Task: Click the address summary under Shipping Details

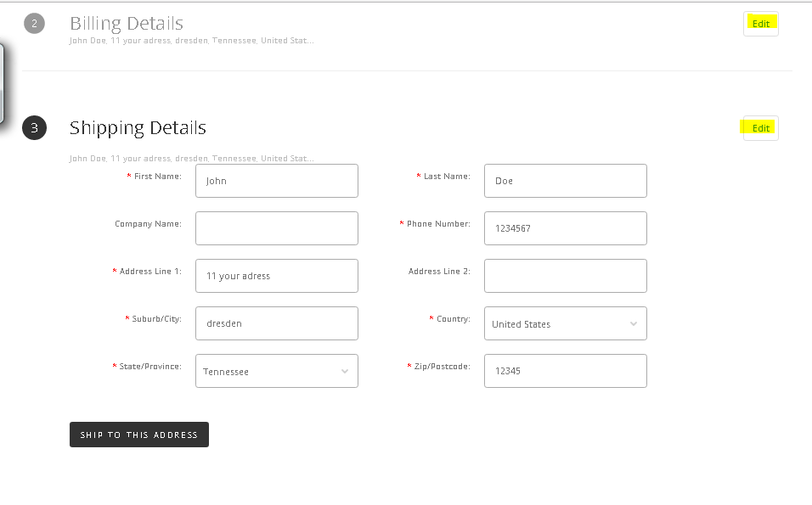Action: tap(191, 158)
